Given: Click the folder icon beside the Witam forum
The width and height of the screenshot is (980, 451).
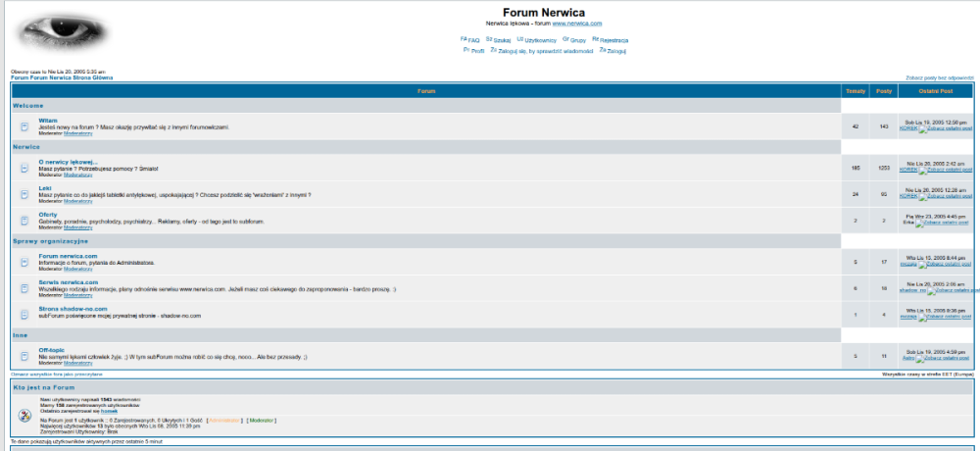Looking at the screenshot, I should [x=24, y=126].
